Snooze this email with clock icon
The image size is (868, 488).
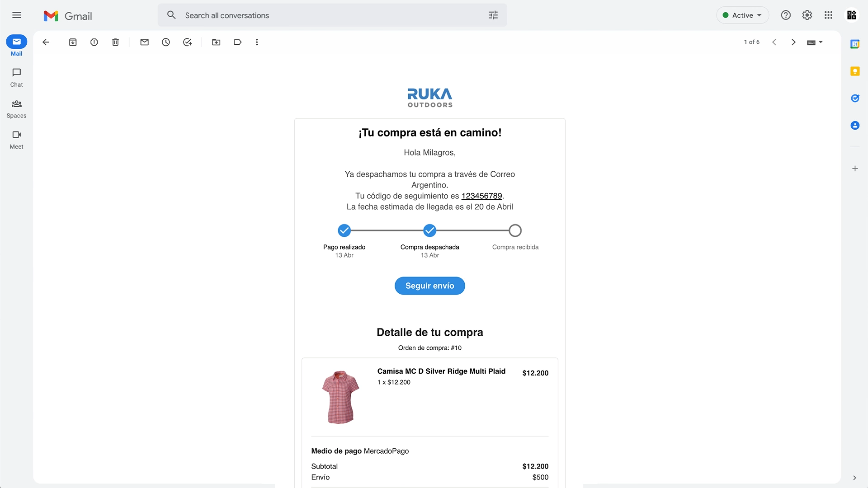coord(166,42)
